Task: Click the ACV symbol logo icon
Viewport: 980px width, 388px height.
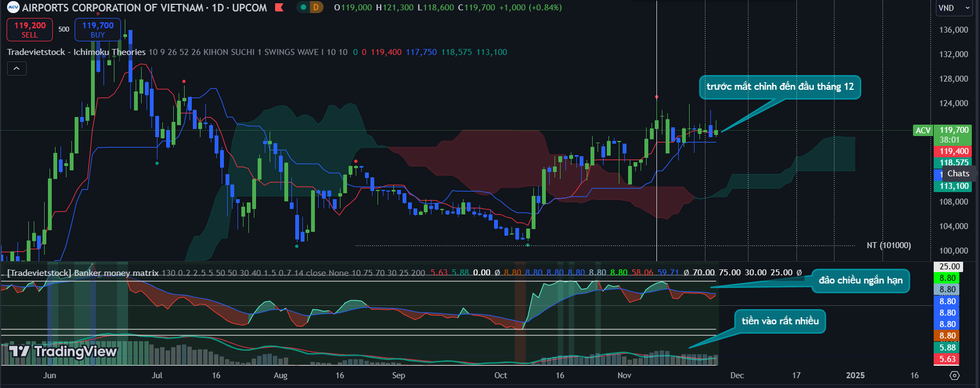Action: tap(13, 8)
